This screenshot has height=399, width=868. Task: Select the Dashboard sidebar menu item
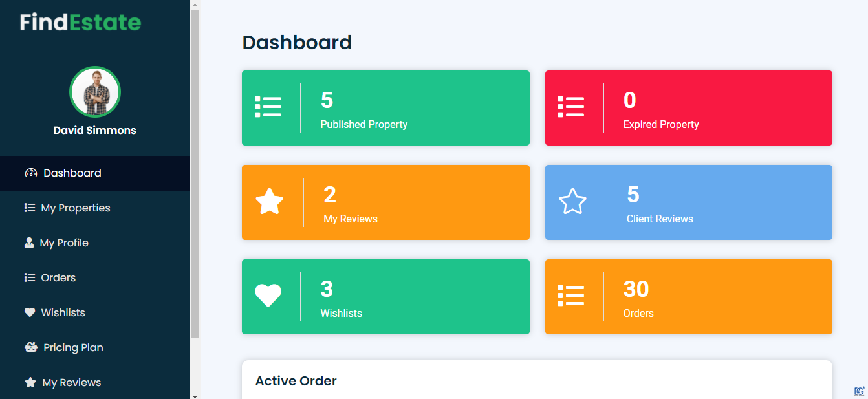[94, 173]
